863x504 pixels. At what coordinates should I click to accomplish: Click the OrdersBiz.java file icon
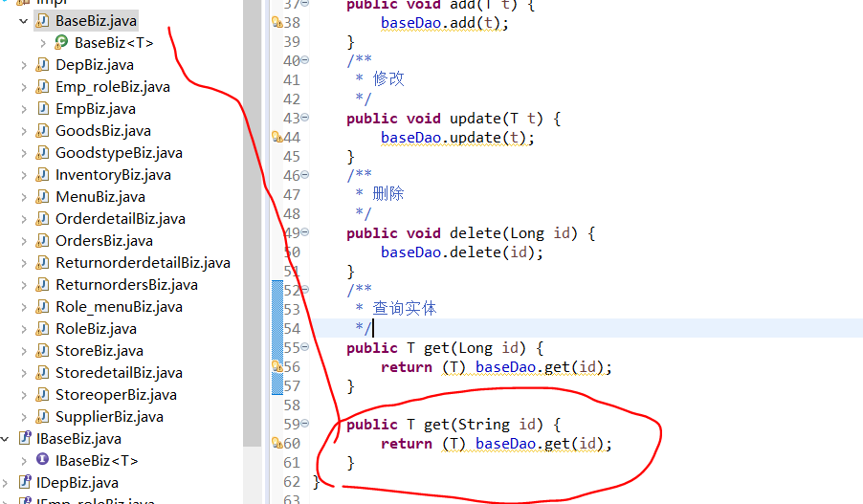[x=42, y=241]
